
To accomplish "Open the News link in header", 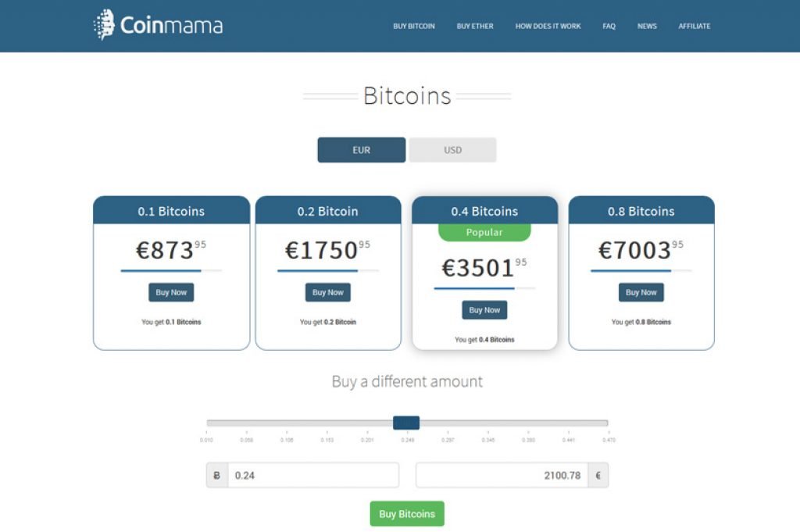I will click(647, 26).
